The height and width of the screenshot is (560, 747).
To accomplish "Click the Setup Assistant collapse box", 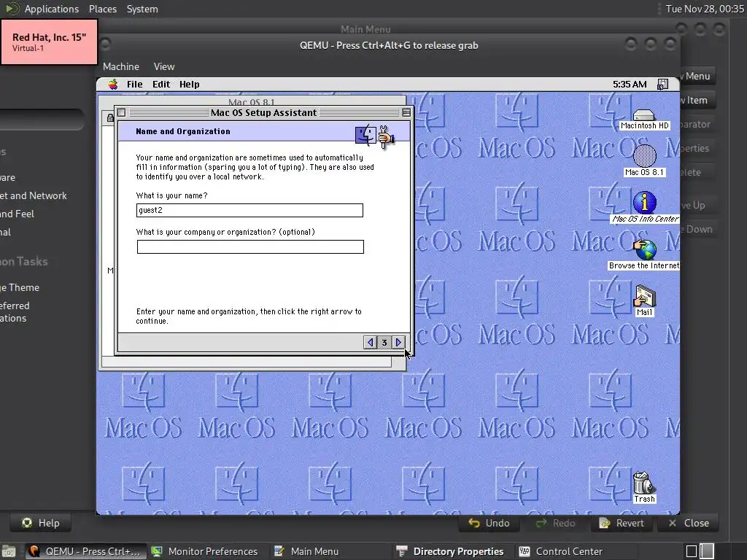I will (x=406, y=113).
